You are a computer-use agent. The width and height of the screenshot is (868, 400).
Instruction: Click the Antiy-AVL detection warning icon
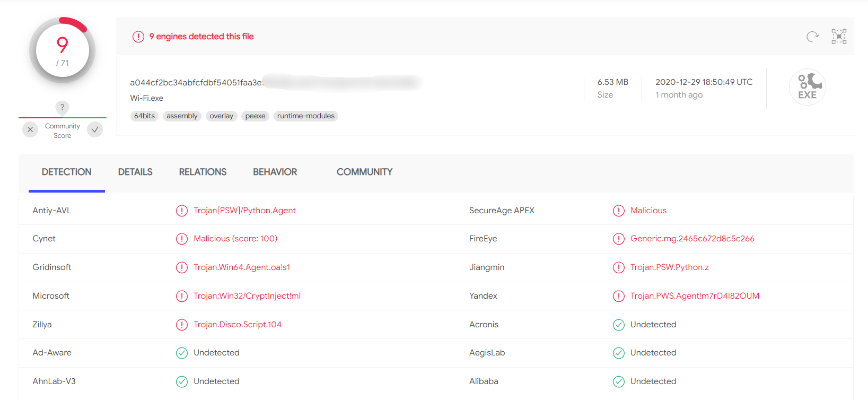[x=182, y=211]
